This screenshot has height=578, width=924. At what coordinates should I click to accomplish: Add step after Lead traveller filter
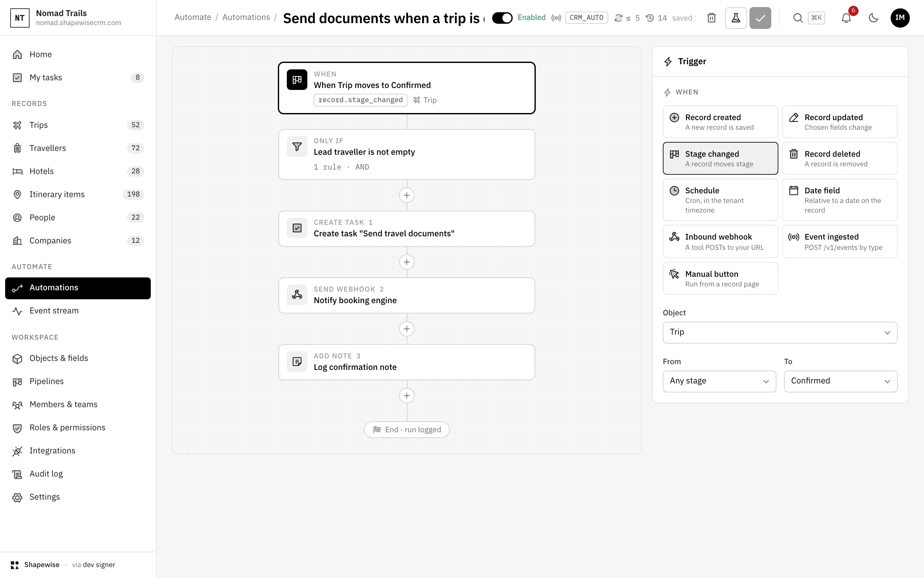pos(406,195)
